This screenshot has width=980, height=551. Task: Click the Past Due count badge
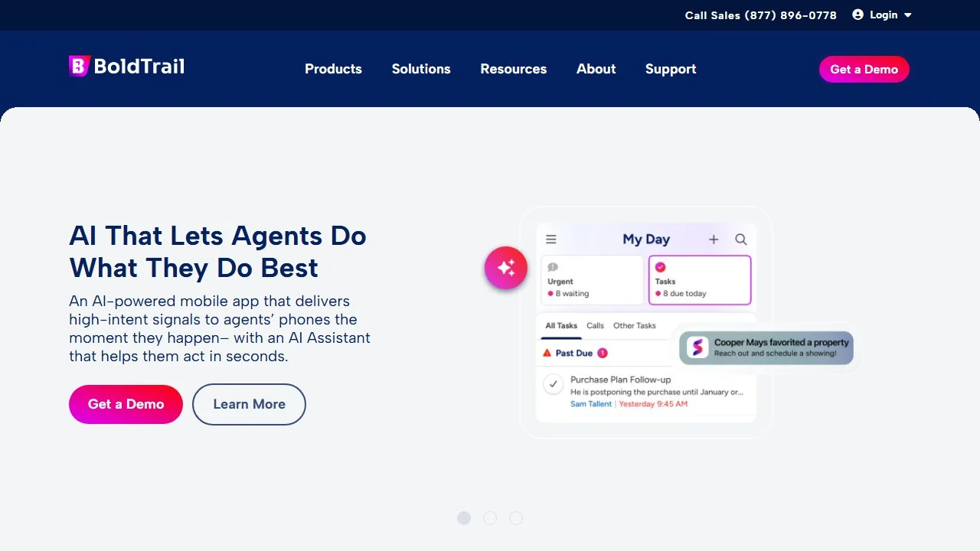point(603,353)
